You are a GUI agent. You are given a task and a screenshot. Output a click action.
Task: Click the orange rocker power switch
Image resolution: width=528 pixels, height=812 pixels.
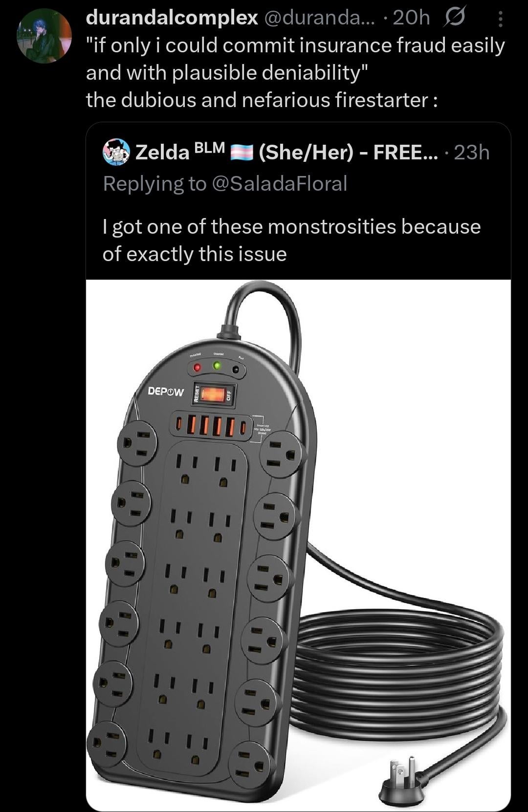(214, 394)
